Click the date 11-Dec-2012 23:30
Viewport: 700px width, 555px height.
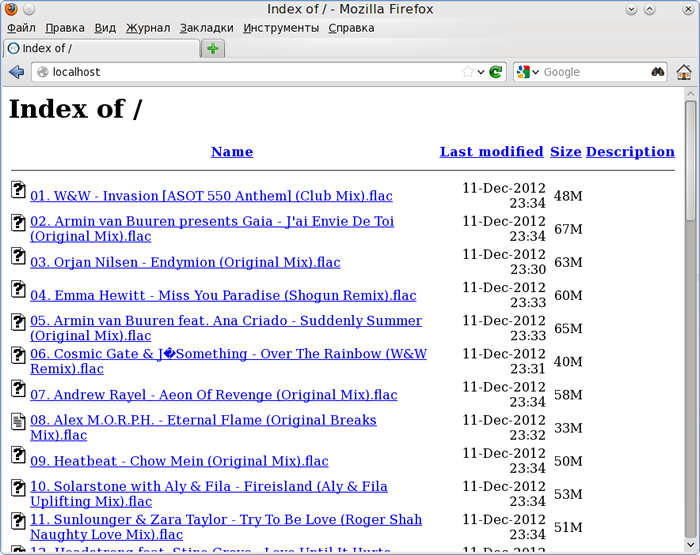(504, 262)
